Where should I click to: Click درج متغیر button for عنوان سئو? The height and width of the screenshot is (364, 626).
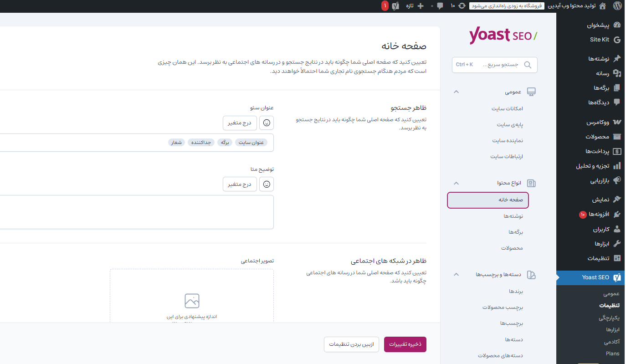[240, 123]
